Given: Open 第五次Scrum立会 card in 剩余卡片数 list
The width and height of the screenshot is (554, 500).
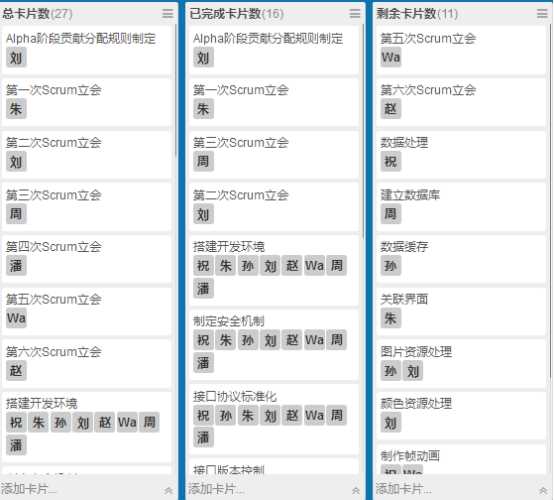Looking at the screenshot, I should point(461,49).
